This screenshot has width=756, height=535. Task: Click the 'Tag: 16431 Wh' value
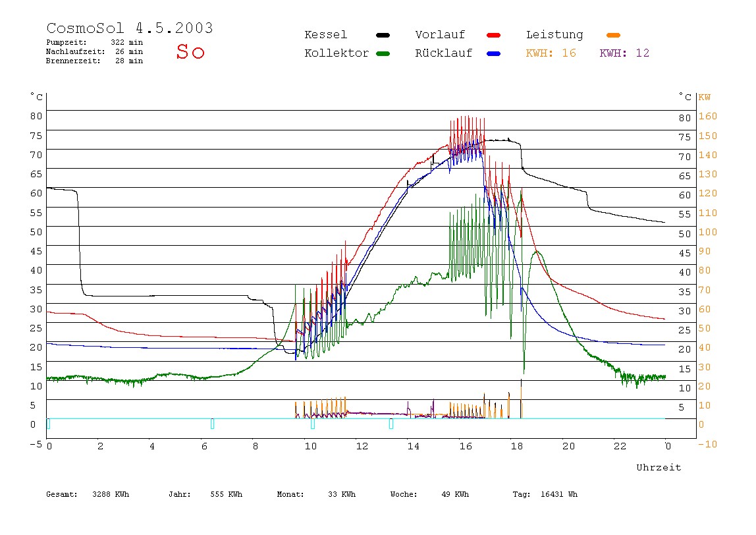545,494
